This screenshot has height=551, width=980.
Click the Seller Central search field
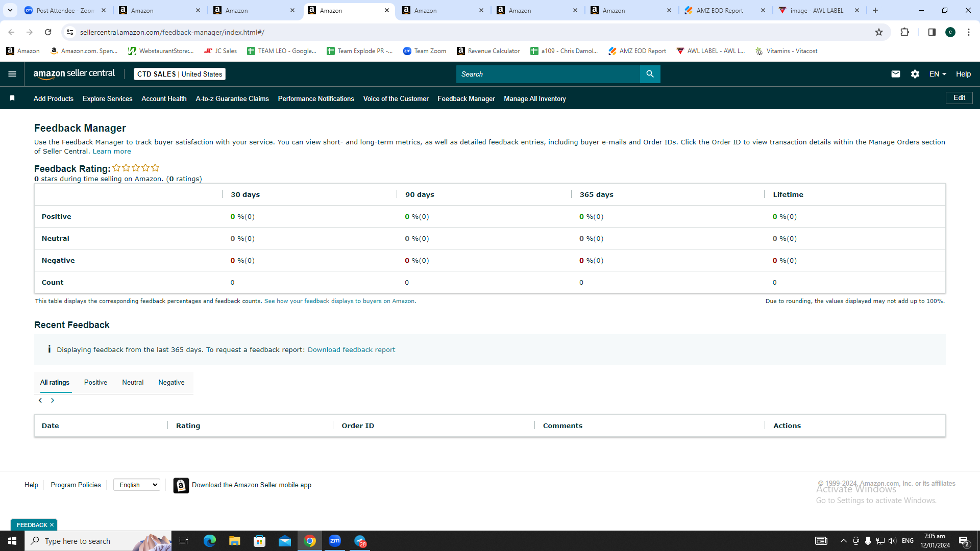pos(548,74)
